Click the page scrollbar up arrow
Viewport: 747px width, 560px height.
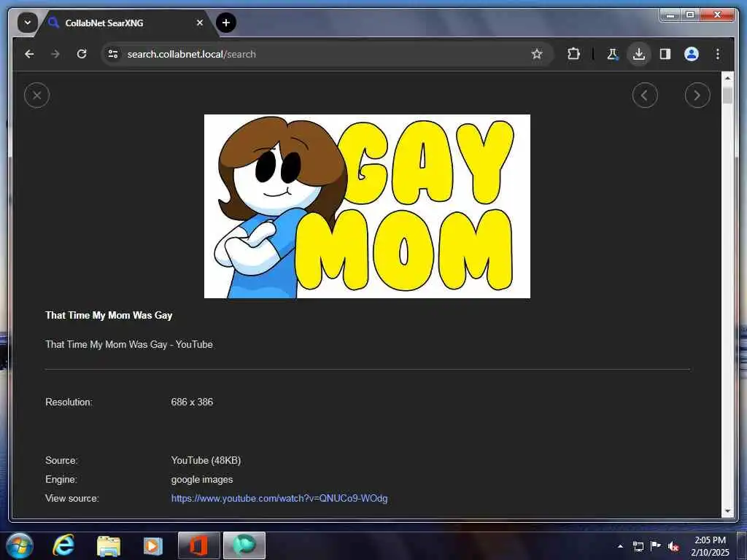click(x=727, y=77)
